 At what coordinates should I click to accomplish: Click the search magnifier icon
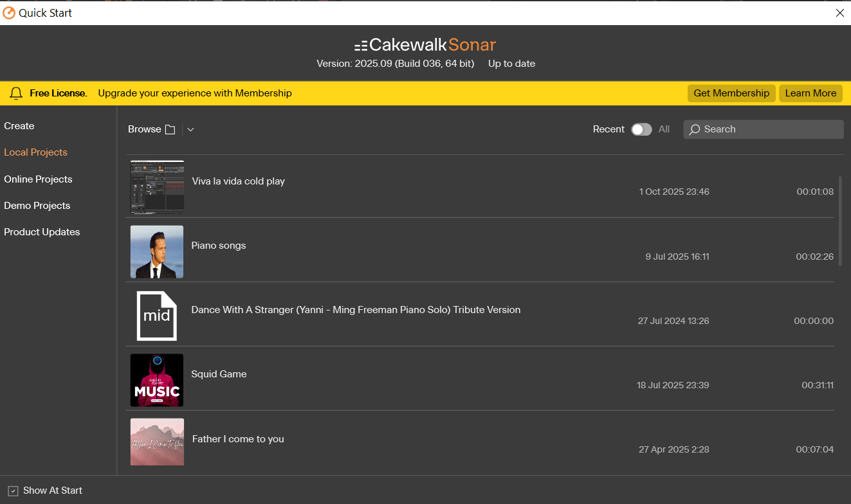(x=694, y=129)
